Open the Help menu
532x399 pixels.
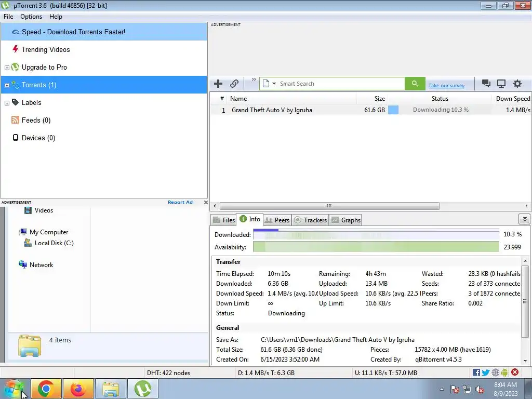point(56,17)
